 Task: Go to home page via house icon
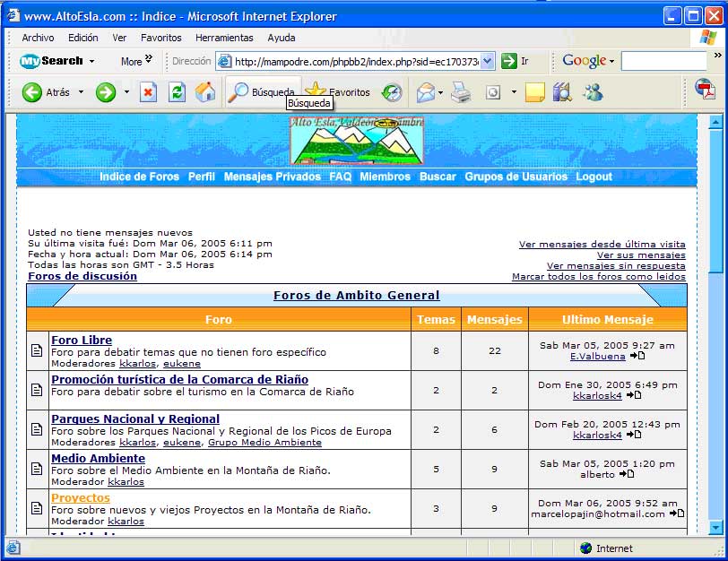[x=205, y=92]
